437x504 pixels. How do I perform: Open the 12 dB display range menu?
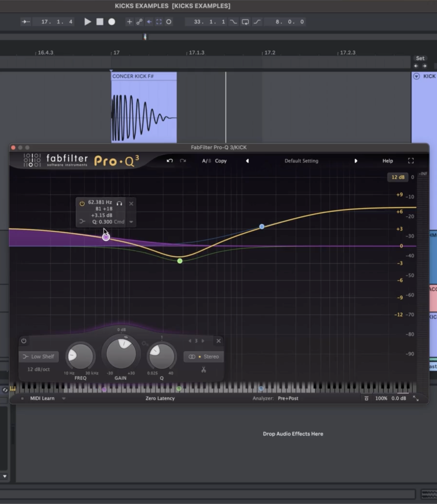[398, 177]
